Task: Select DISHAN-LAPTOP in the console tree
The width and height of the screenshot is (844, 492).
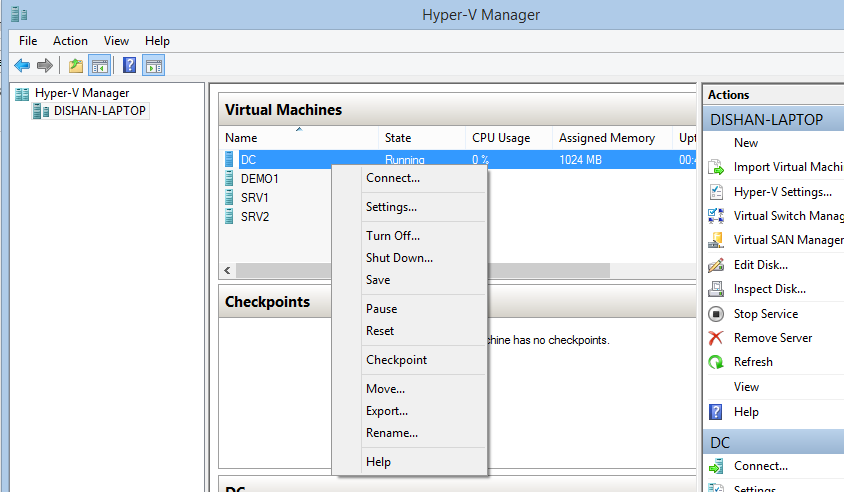Action: coord(100,111)
